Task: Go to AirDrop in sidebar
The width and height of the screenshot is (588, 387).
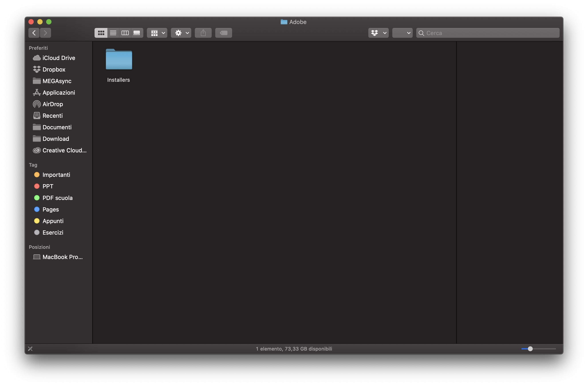Action: (x=53, y=104)
